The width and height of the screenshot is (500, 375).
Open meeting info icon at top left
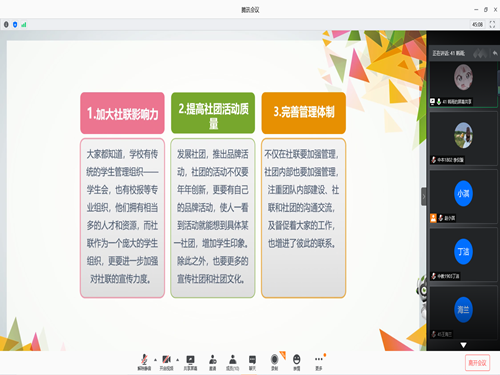pyautogui.click(x=6, y=25)
